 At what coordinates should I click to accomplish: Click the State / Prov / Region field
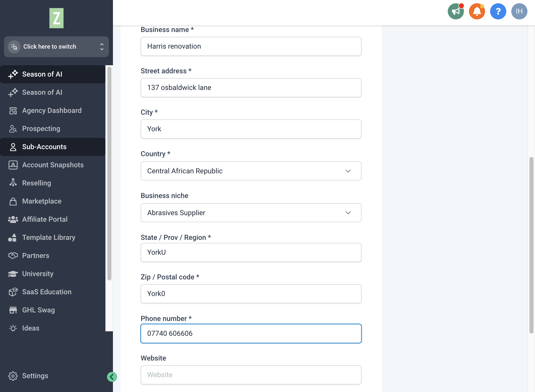251,252
